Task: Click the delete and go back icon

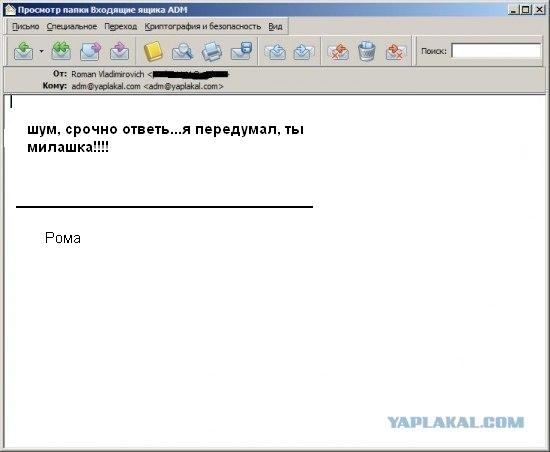Action: [x=338, y=51]
